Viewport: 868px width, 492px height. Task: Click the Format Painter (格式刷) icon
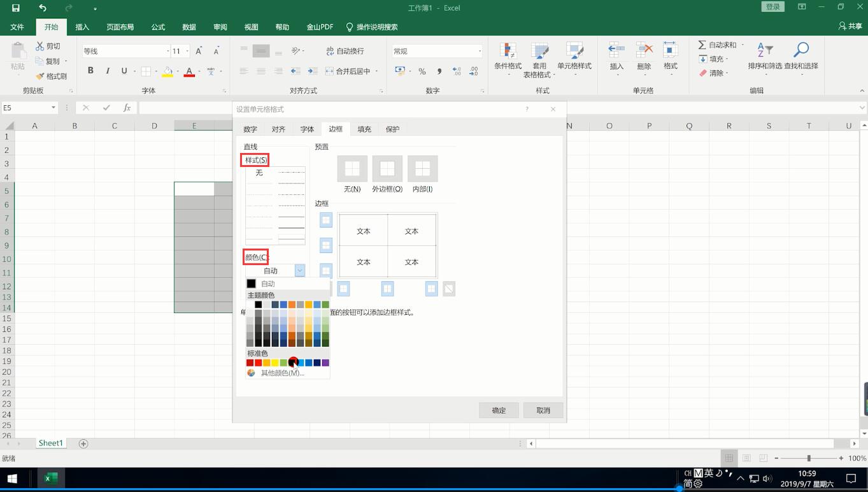pos(40,76)
